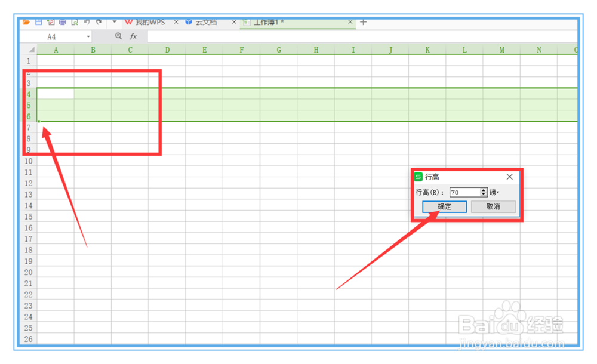Expand the quick access toolbar dropdown arrow
The image size is (597, 364).
coord(114,22)
